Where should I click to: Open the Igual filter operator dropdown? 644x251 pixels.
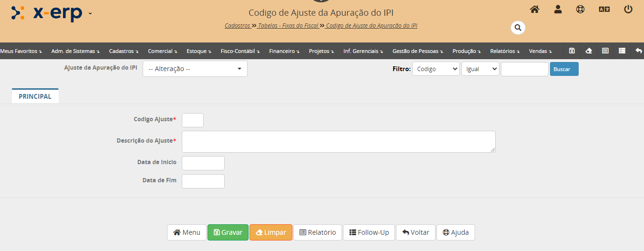[x=480, y=69]
